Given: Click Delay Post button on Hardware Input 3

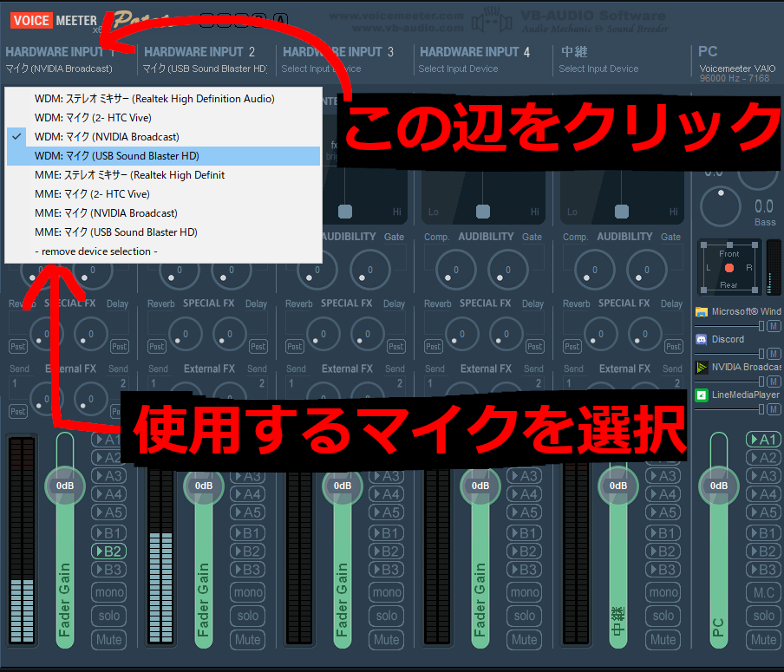Looking at the screenshot, I should pyautogui.click(x=396, y=347).
